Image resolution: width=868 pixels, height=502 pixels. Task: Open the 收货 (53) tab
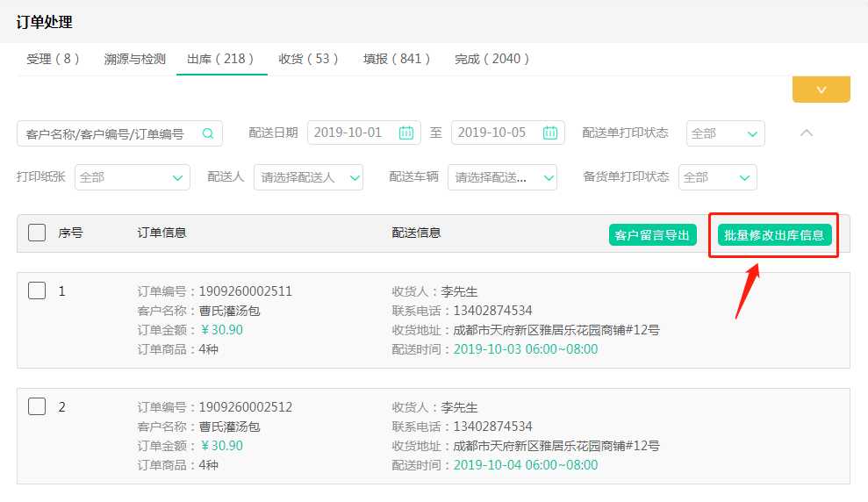tap(308, 59)
